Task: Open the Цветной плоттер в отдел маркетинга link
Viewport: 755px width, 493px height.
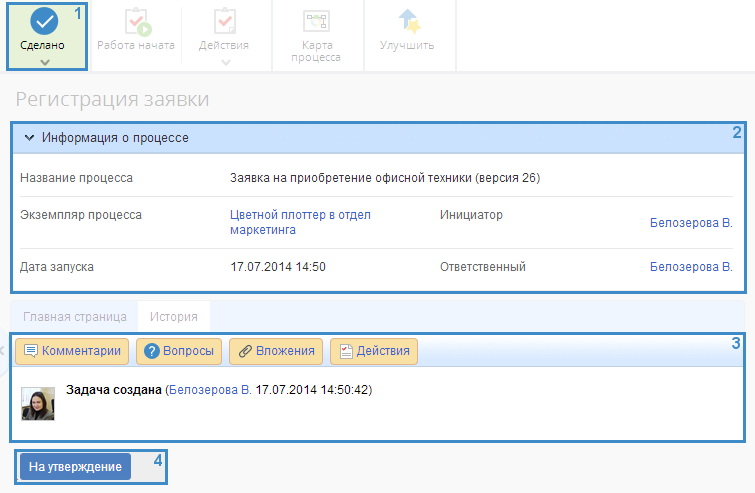Action: point(300,222)
